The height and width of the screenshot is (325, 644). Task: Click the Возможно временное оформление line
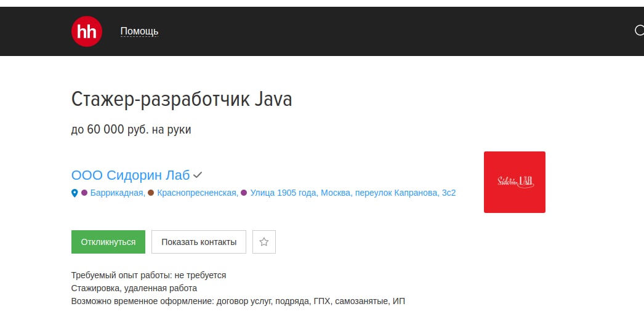coord(238,301)
